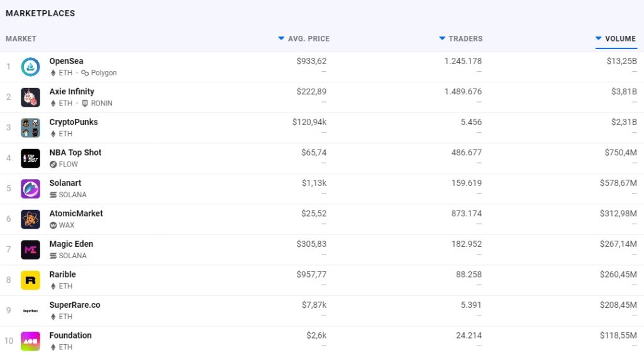Click the OpenSea logo icon
This screenshot has width=644, height=355.
30,67
